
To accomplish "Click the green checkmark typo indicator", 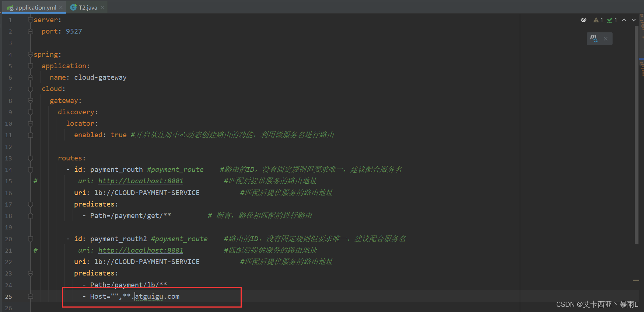I will coord(612,20).
